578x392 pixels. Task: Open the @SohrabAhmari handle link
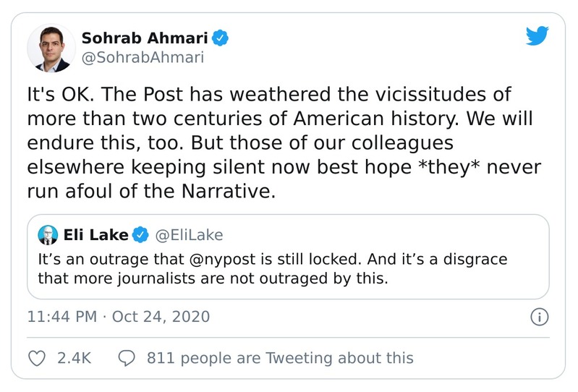click(x=143, y=58)
